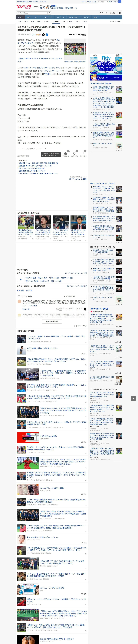
Task: Open the トップ navigation tab
Action: pos(20,17)
